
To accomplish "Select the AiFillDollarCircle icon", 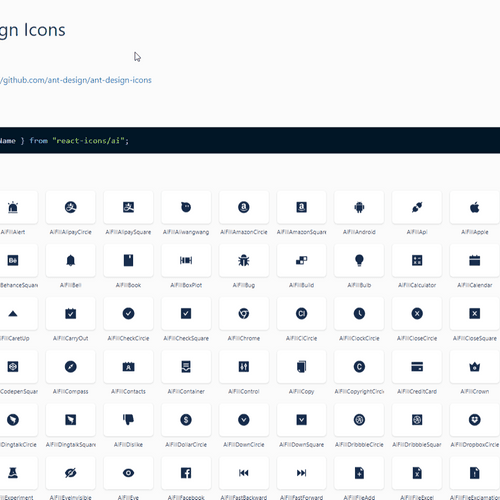I will [x=186, y=420].
